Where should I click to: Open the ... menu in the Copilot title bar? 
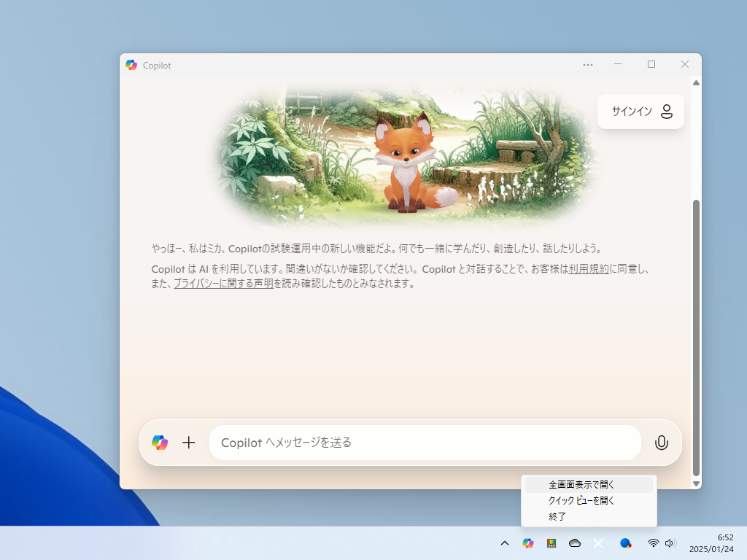(587, 65)
